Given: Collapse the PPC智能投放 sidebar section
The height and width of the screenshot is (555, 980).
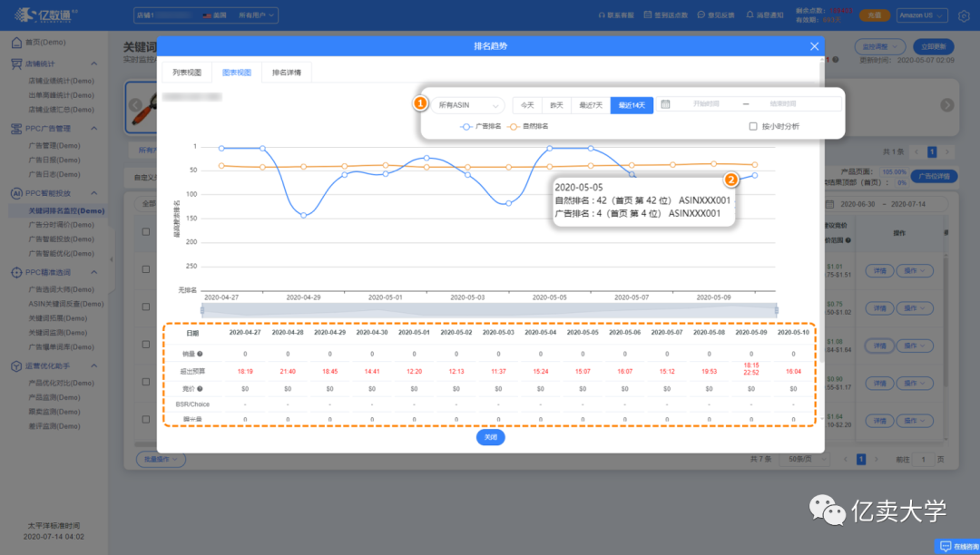Looking at the screenshot, I should click(x=93, y=193).
